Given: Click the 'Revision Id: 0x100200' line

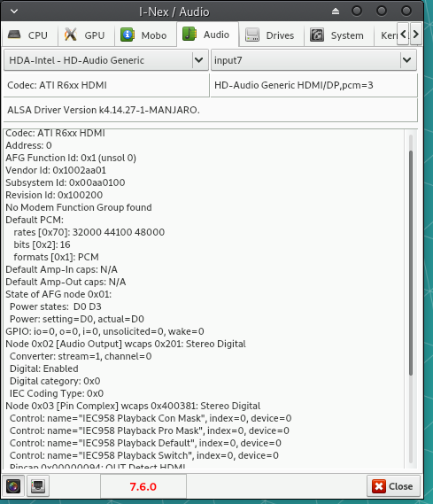Looking at the screenshot, I should coord(54,195).
